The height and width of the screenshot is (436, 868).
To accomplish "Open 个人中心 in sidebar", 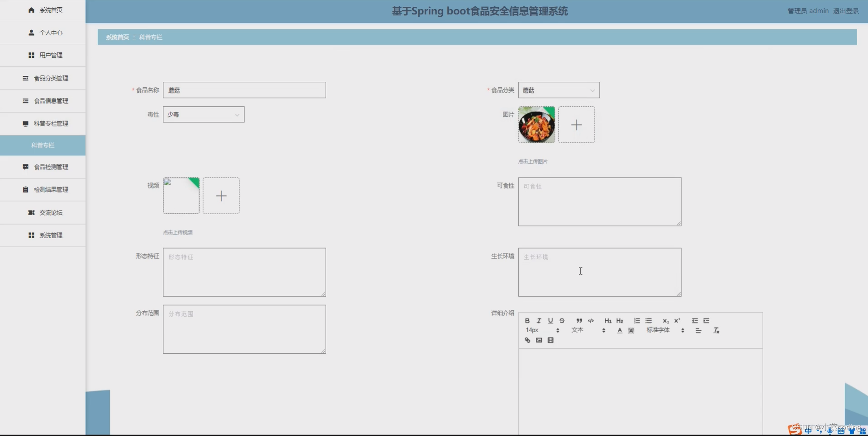I will 43,33.
